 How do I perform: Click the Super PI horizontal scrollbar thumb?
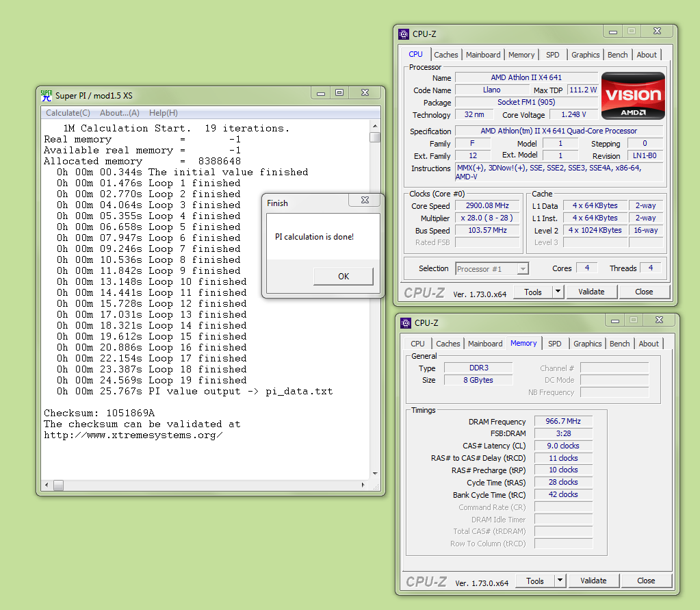click(x=58, y=485)
